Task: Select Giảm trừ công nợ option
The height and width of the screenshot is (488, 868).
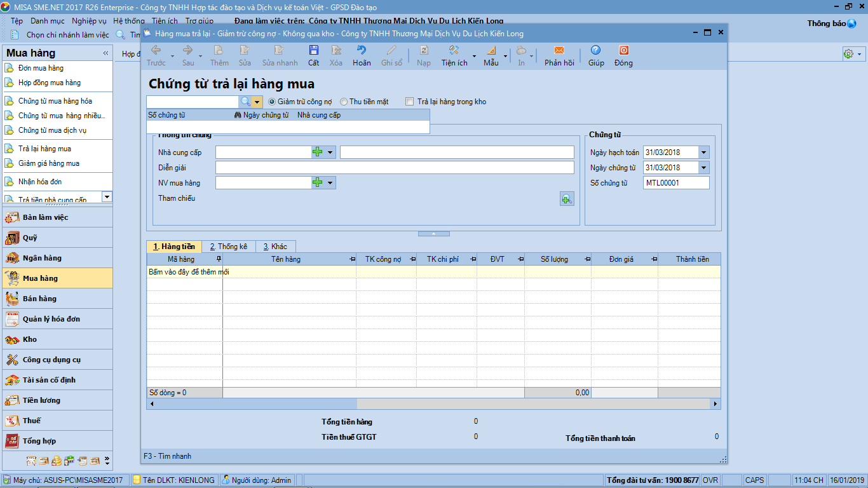Action: click(272, 102)
